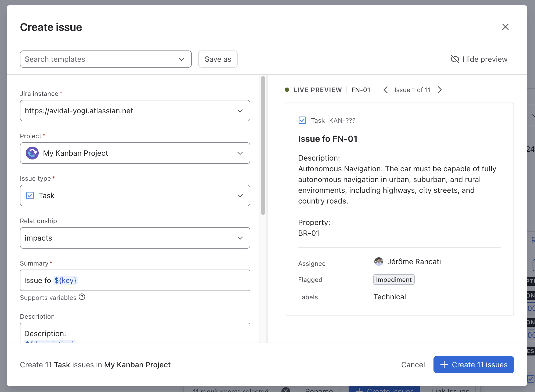Click the Save as button
Image resolution: width=535 pixels, height=392 pixels.
pyautogui.click(x=218, y=59)
